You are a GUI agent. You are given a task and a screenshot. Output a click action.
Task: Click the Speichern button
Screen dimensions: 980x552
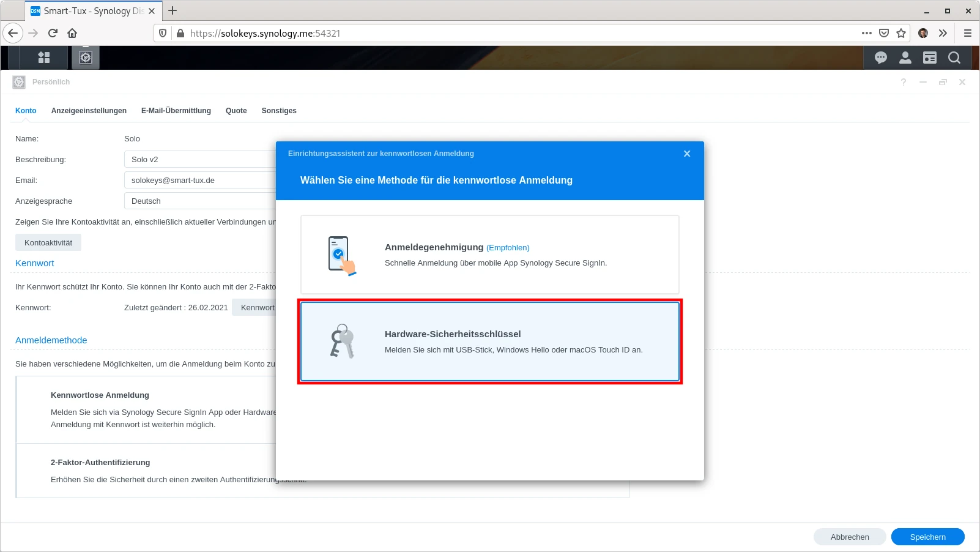927,537
